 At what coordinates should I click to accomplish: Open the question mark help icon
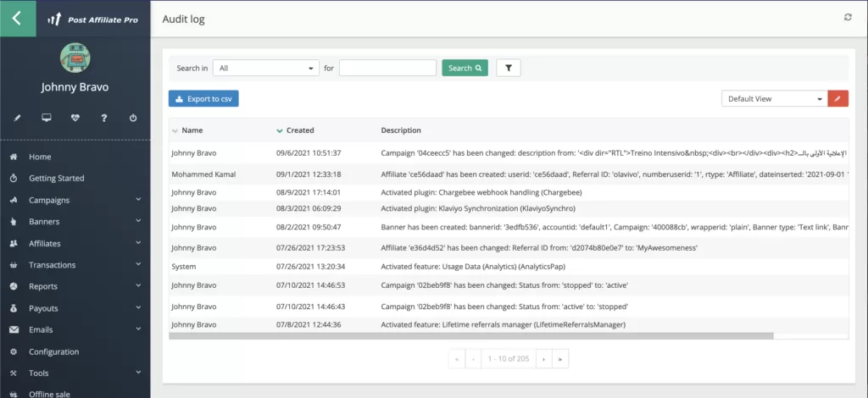[x=104, y=118]
